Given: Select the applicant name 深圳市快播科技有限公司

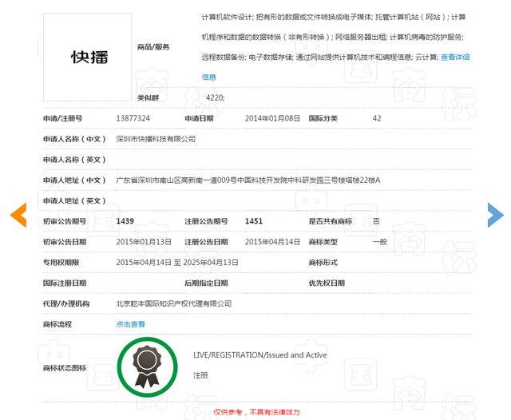Looking at the screenshot, I should [156, 139].
